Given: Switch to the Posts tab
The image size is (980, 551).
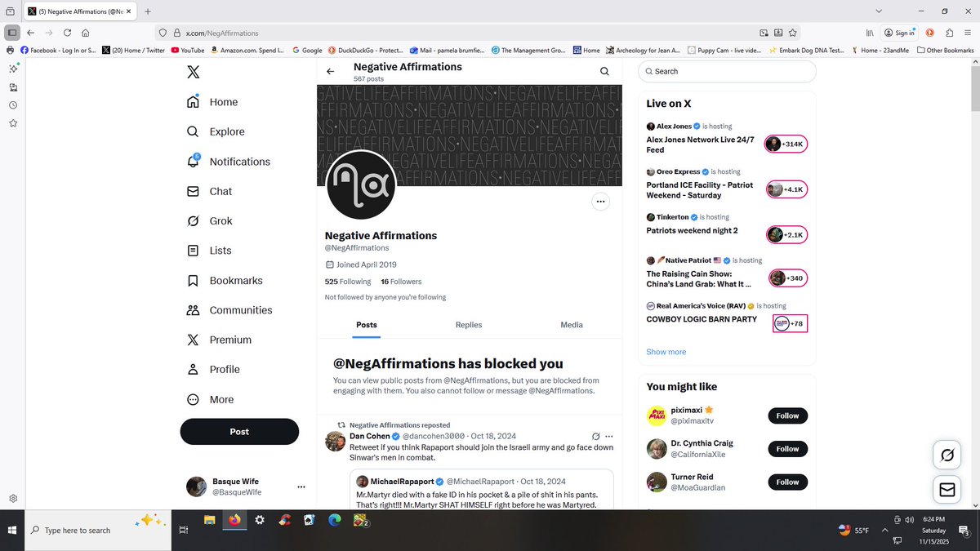Looking at the screenshot, I should (367, 325).
